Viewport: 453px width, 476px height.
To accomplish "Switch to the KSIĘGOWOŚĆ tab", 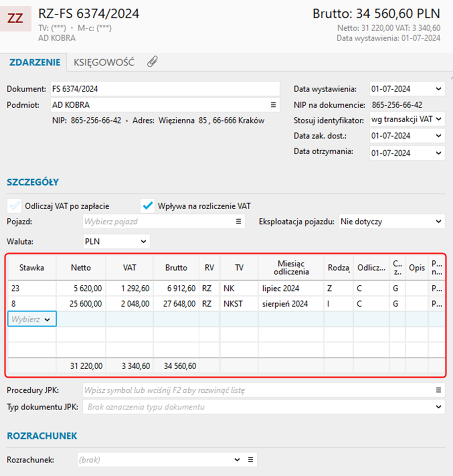I will coord(104,62).
